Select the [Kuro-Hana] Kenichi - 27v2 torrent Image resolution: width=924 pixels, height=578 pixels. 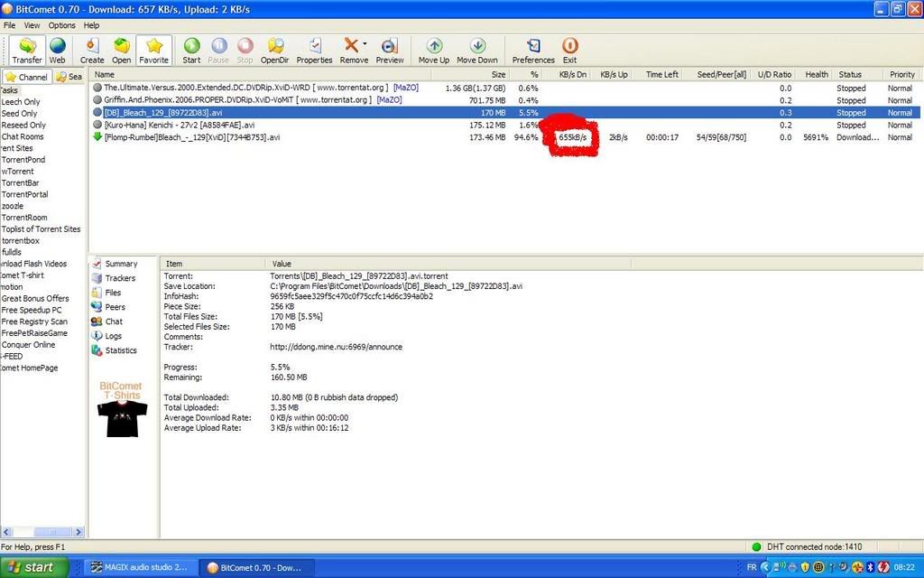tap(505, 125)
